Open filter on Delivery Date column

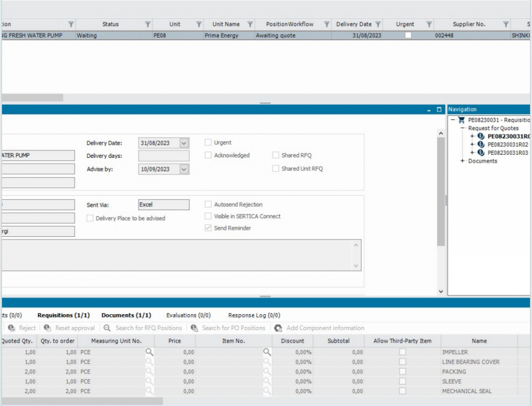pos(378,24)
